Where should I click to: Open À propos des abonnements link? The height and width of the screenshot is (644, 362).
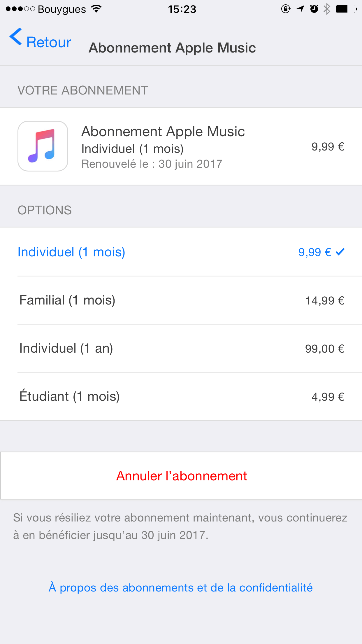tap(181, 588)
